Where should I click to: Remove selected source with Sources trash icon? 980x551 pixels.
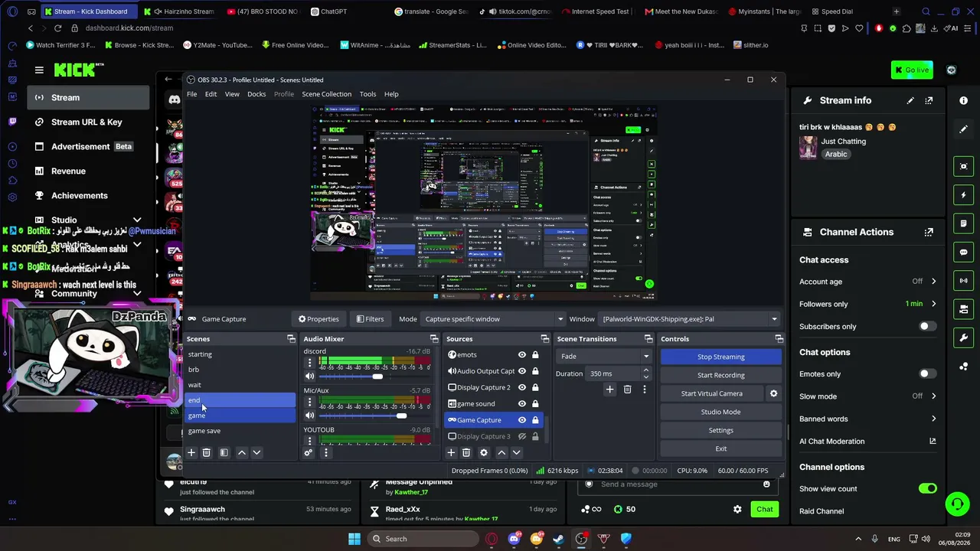click(x=465, y=453)
